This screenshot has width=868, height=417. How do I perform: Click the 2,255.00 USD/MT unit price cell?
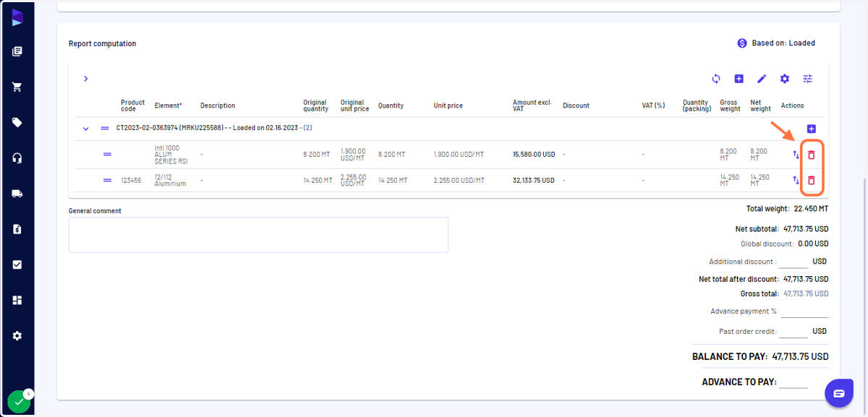(459, 180)
